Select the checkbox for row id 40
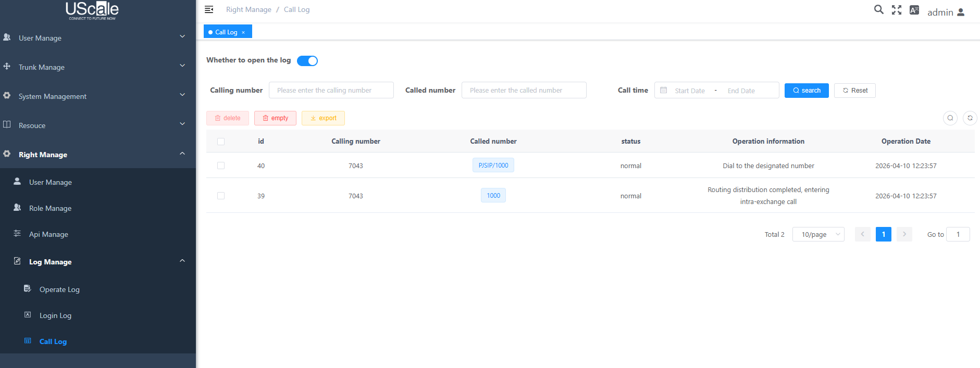Screen dimensions: 980x368 [x=221, y=166]
